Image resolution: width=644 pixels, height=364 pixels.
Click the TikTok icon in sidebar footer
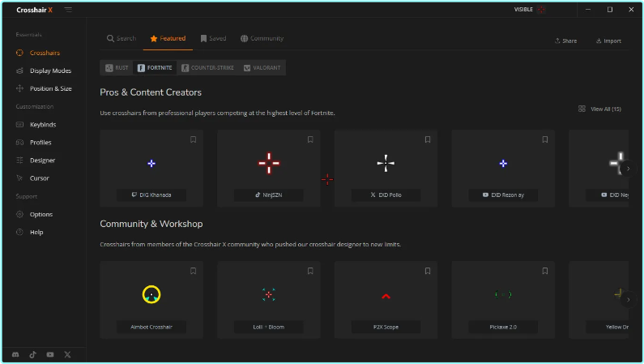tap(33, 354)
